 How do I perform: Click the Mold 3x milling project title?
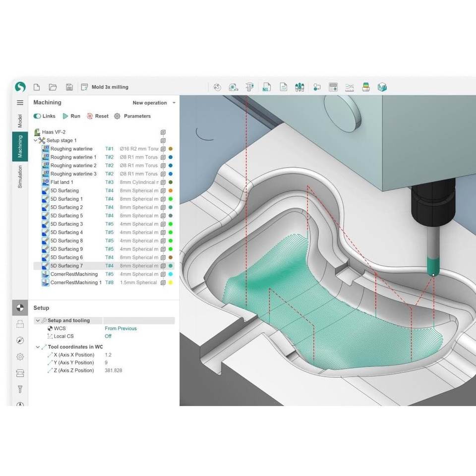click(x=110, y=87)
